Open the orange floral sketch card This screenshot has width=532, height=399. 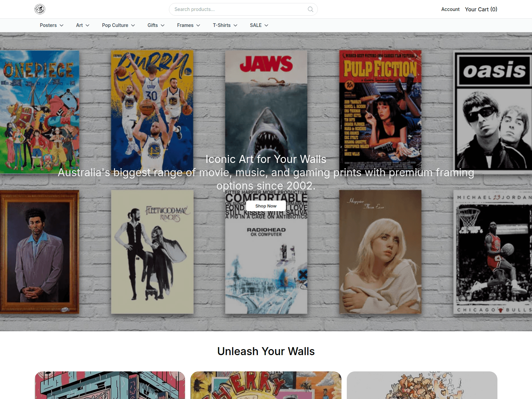coord(422,385)
